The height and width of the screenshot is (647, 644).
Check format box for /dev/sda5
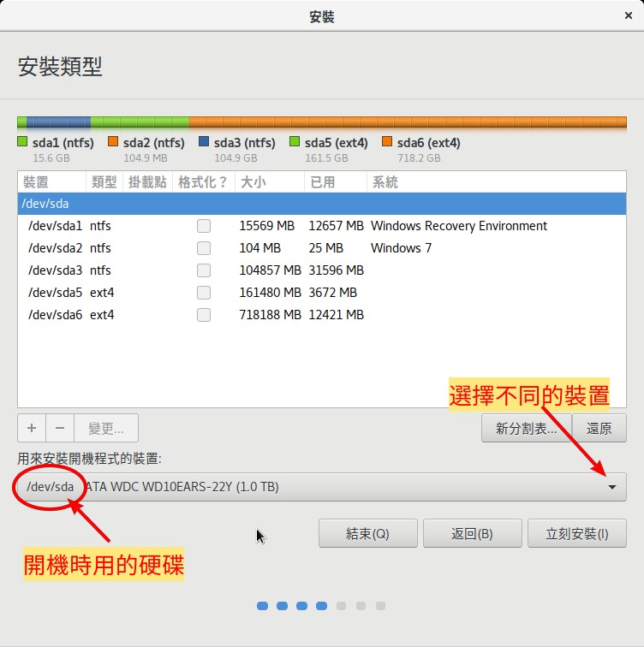point(204,293)
